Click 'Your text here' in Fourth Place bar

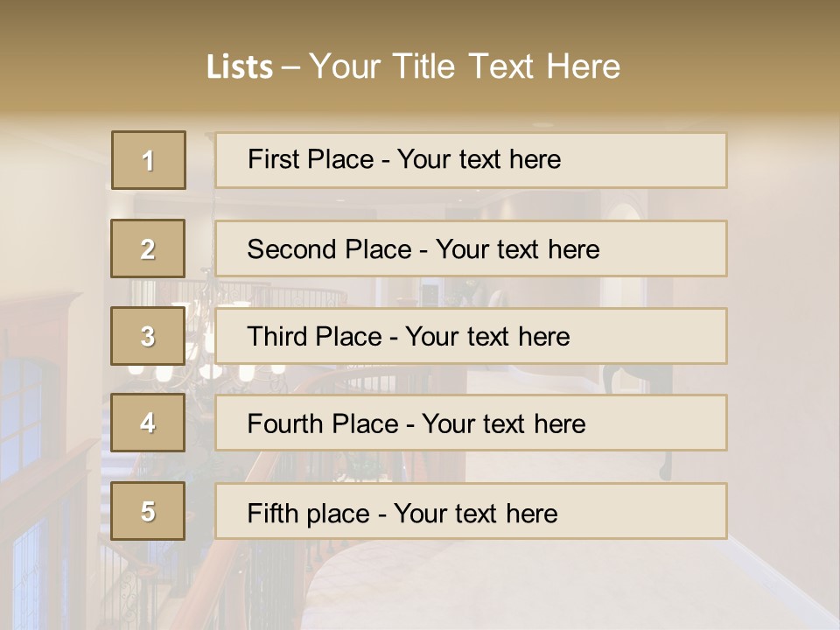[503, 424]
